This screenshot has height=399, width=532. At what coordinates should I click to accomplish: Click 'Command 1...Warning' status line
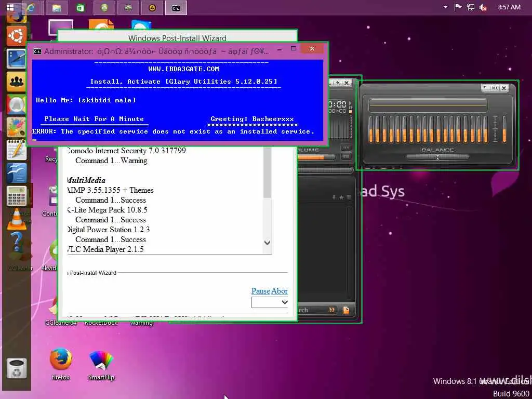coord(111,161)
